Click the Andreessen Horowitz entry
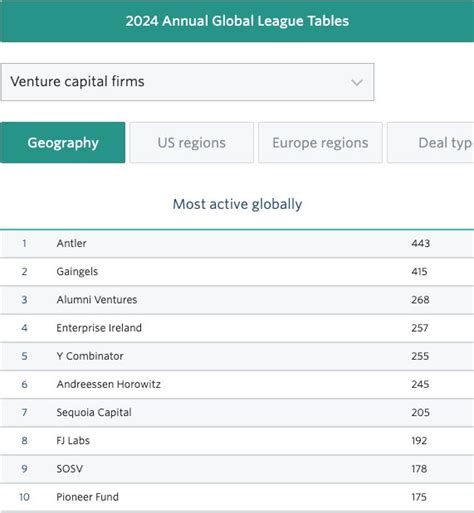This screenshot has height=513, width=474. pyautogui.click(x=108, y=384)
